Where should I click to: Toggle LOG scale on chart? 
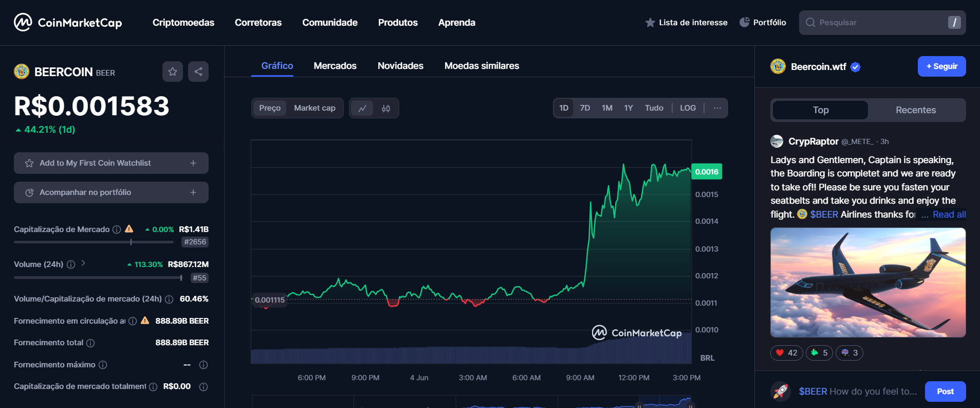pos(688,108)
